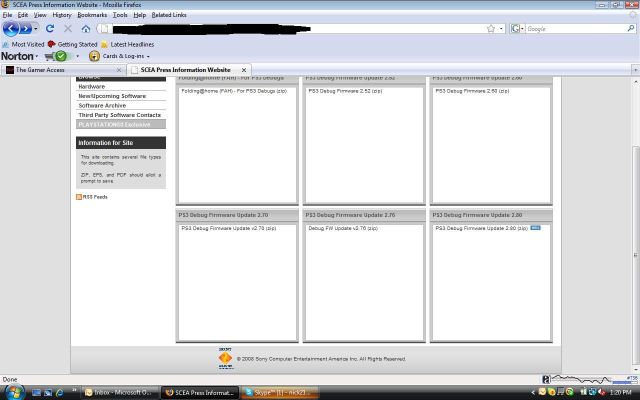Open the Tools menu
Image resolution: width=640 pixels, height=400 pixels.
pyautogui.click(x=120, y=15)
